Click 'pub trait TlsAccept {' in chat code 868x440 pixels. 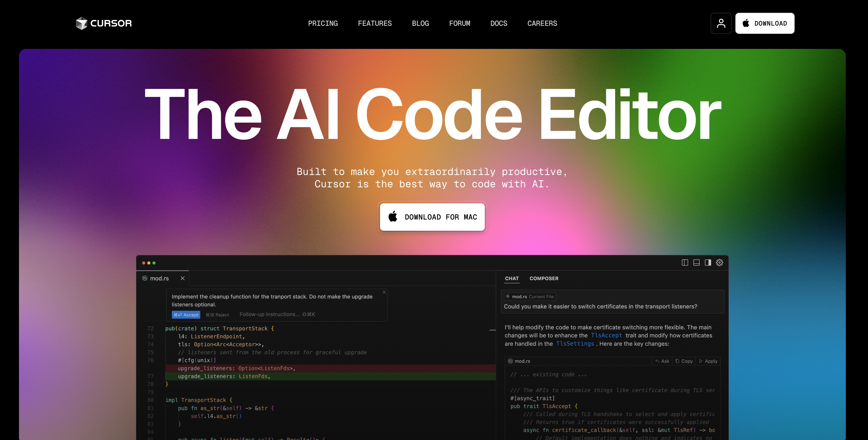point(544,406)
